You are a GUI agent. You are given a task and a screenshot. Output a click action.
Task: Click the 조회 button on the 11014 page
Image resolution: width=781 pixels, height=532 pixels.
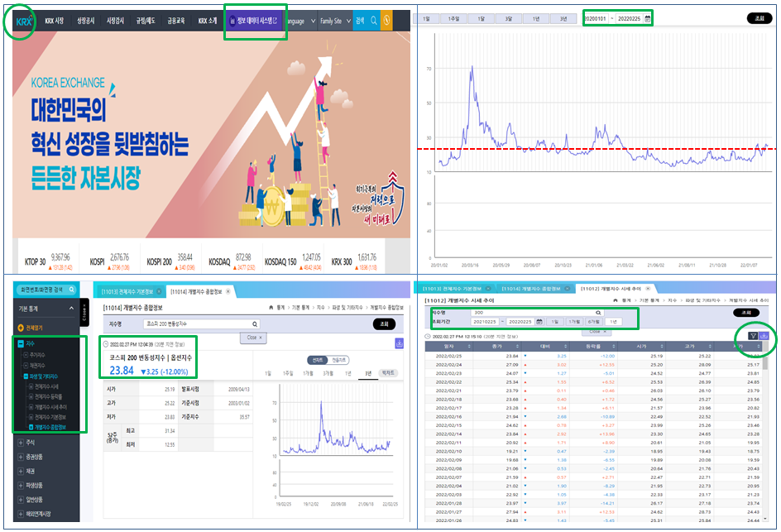[x=384, y=324]
